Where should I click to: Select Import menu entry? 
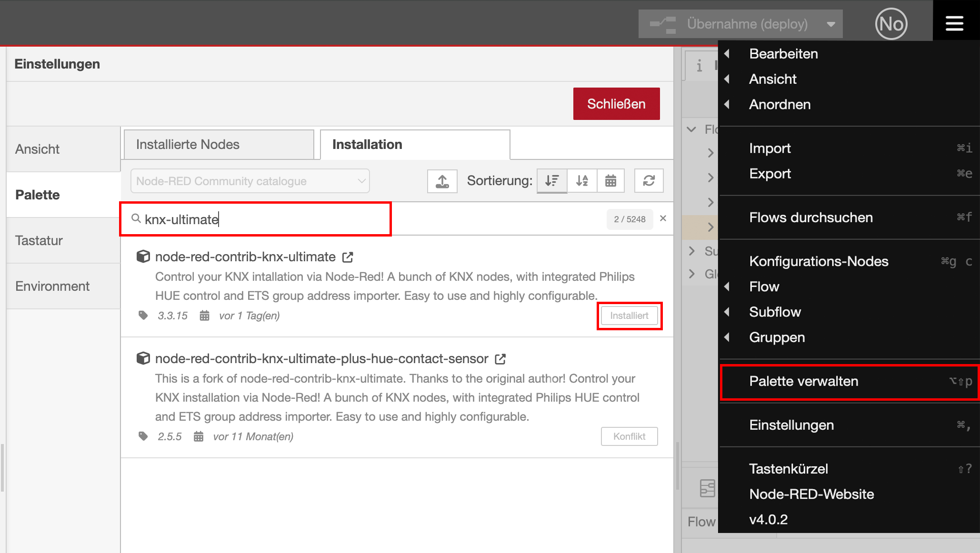(x=849, y=148)
